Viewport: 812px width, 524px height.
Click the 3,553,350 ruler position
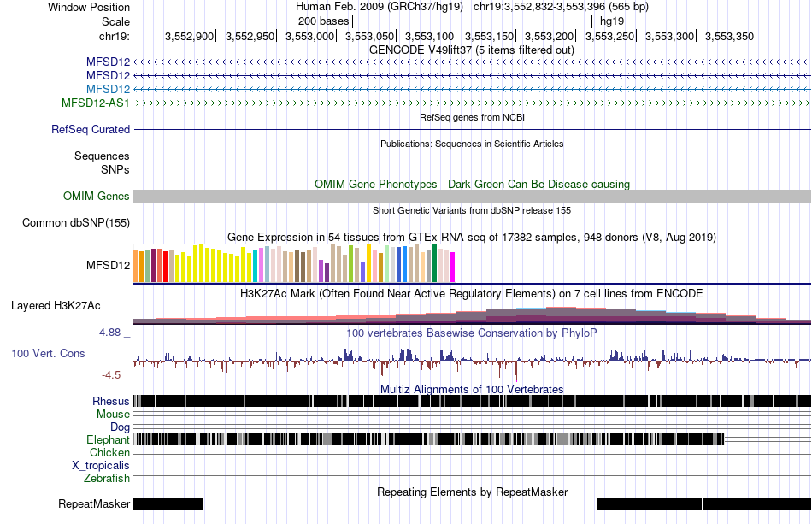729,36
